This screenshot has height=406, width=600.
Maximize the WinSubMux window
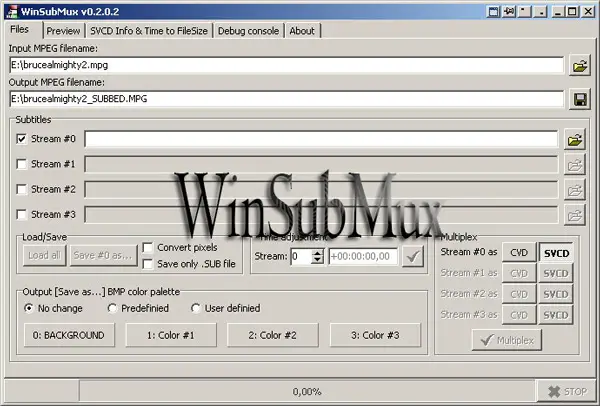pyautogui.click(x=572, y=12)
